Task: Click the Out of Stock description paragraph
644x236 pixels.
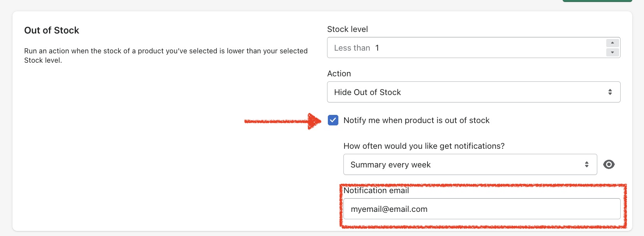Action: pos(165,55)
